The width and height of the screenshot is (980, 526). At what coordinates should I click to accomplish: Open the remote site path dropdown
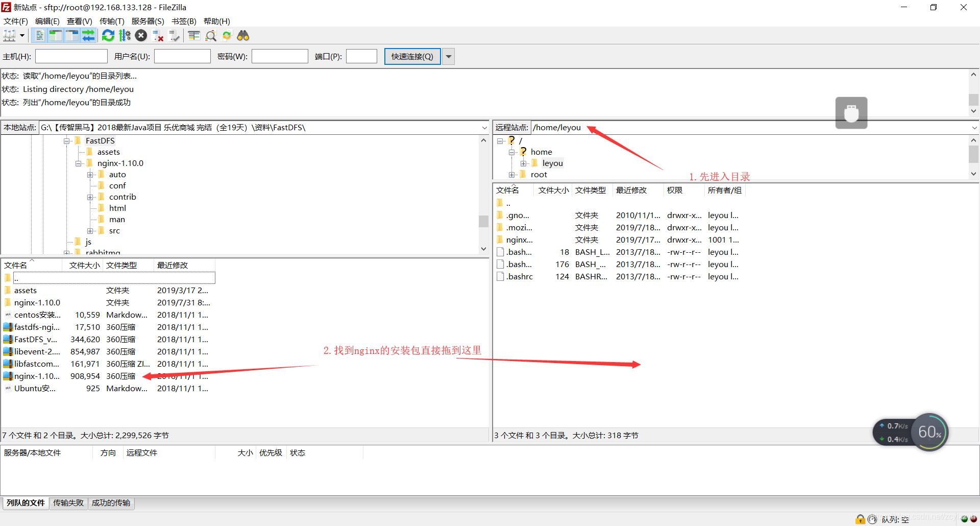974,128
